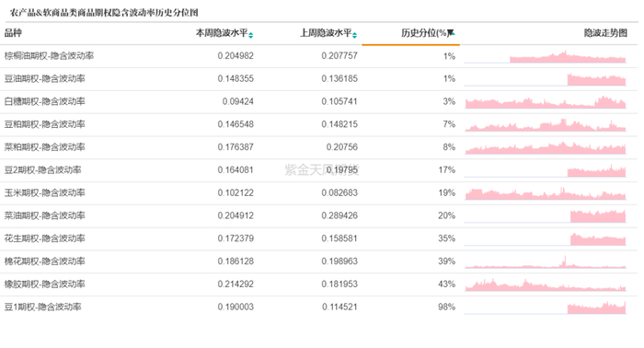This screenshot has width=644, height=348.
Task: Select the 棉花期权-隐含波动率 row name
Action: click(x=45, y=261)
